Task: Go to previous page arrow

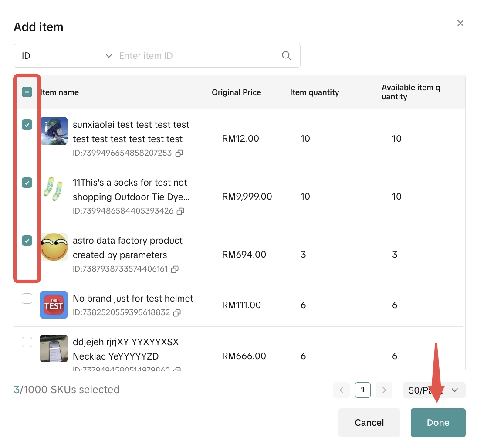Action: pos(342,390)
